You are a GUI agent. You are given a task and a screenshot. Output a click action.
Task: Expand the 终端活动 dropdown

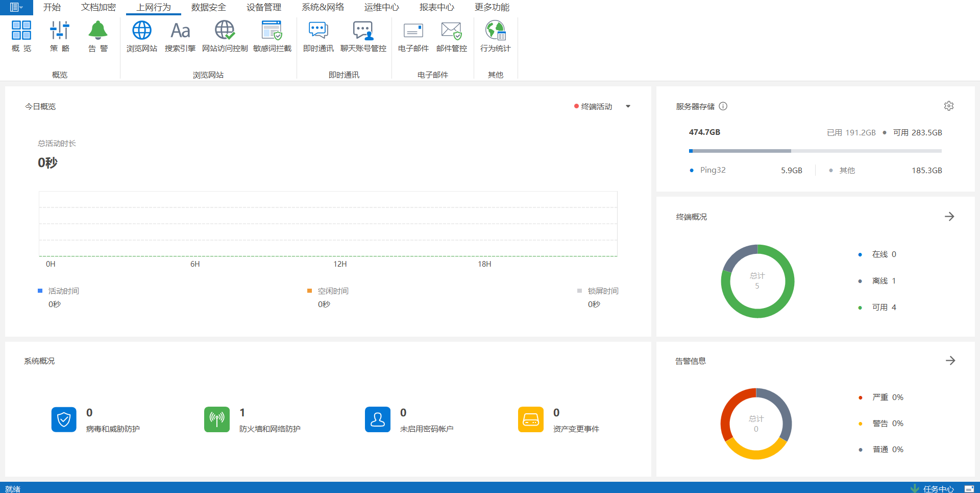coord(628,106)
